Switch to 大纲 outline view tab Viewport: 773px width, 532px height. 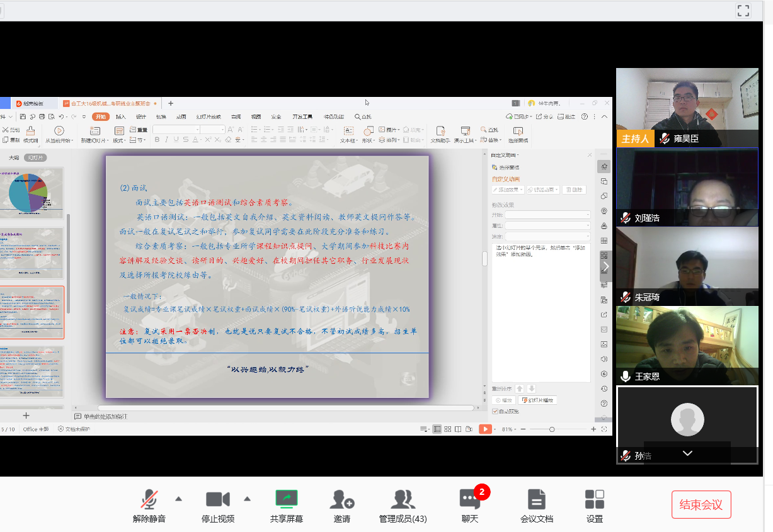[13, 157]
